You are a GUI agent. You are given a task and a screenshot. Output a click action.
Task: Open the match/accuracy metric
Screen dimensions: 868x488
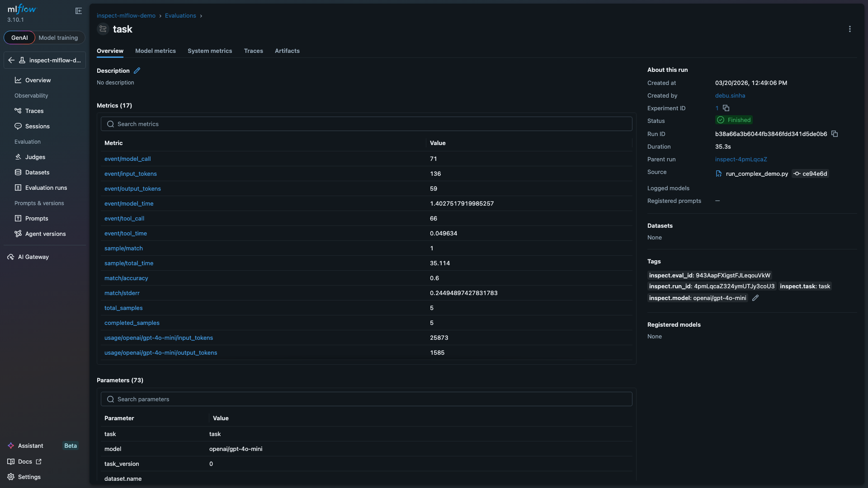[x=126, y=278]
